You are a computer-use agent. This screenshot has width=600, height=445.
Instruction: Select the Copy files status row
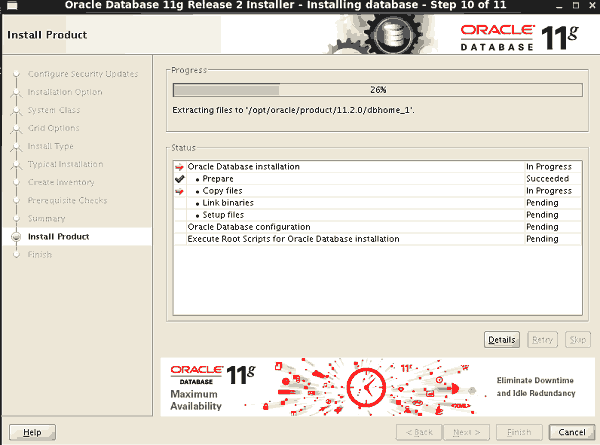coord(377,191)
